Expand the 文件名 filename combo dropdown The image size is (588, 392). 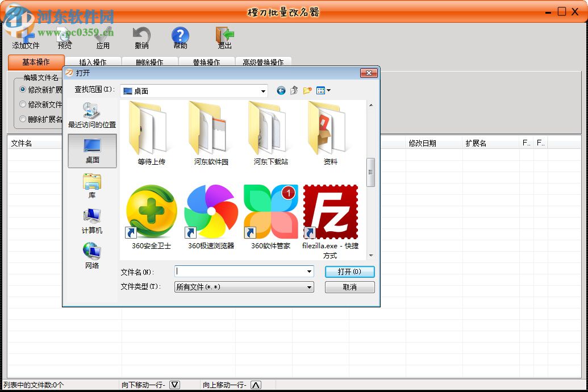point(309,272)
